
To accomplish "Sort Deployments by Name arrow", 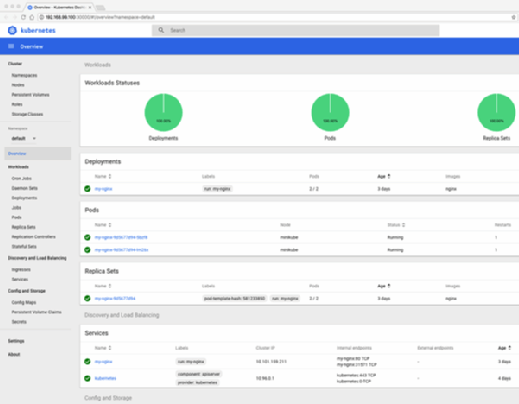I will click(x=110, y=176).
